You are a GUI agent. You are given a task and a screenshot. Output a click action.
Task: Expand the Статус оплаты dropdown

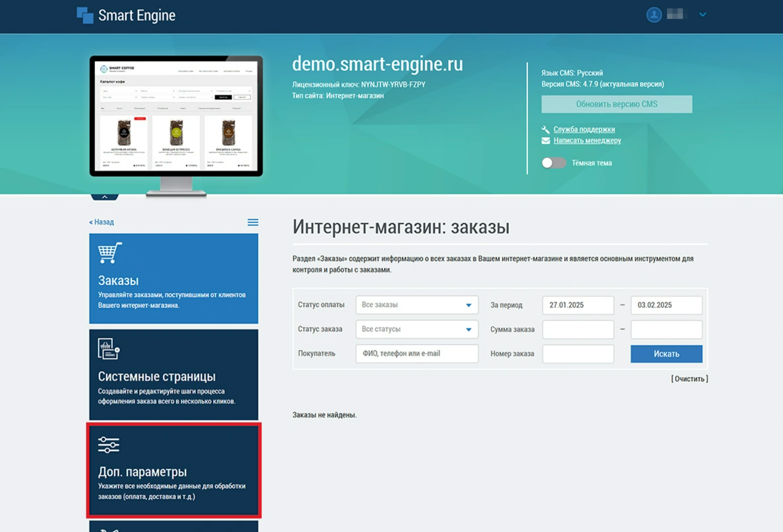click(417, 305)
